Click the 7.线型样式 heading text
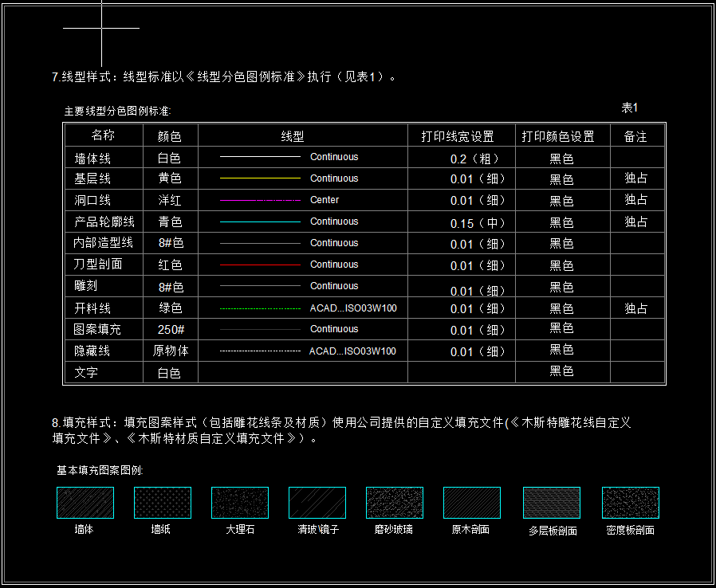 coord(224,77)
